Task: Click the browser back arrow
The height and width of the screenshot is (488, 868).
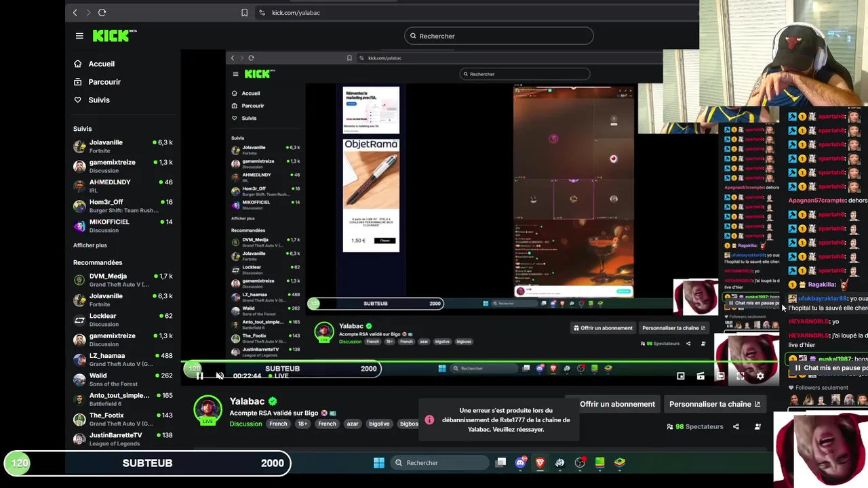Action: click(x=75, y=13)
